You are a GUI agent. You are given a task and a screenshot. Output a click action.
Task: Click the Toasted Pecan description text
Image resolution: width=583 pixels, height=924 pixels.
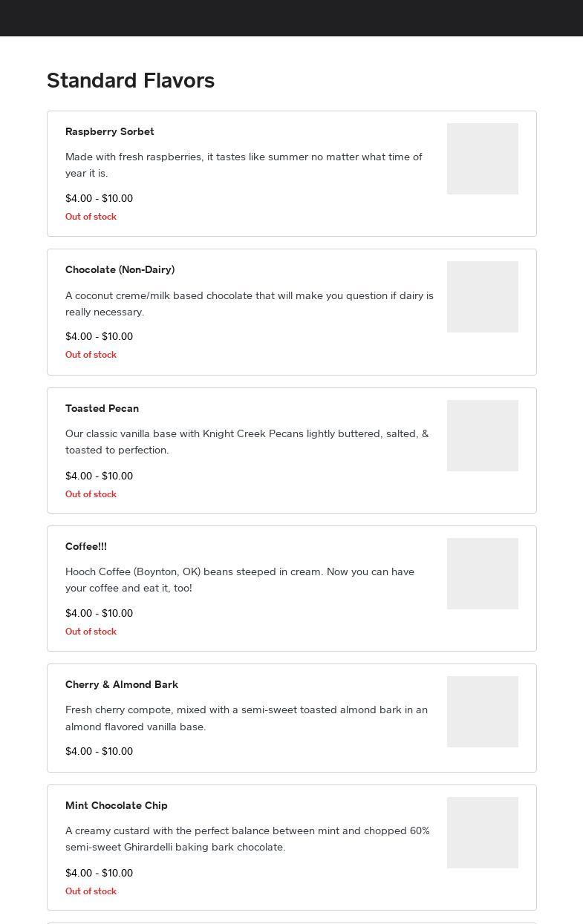tap(247, 442)
